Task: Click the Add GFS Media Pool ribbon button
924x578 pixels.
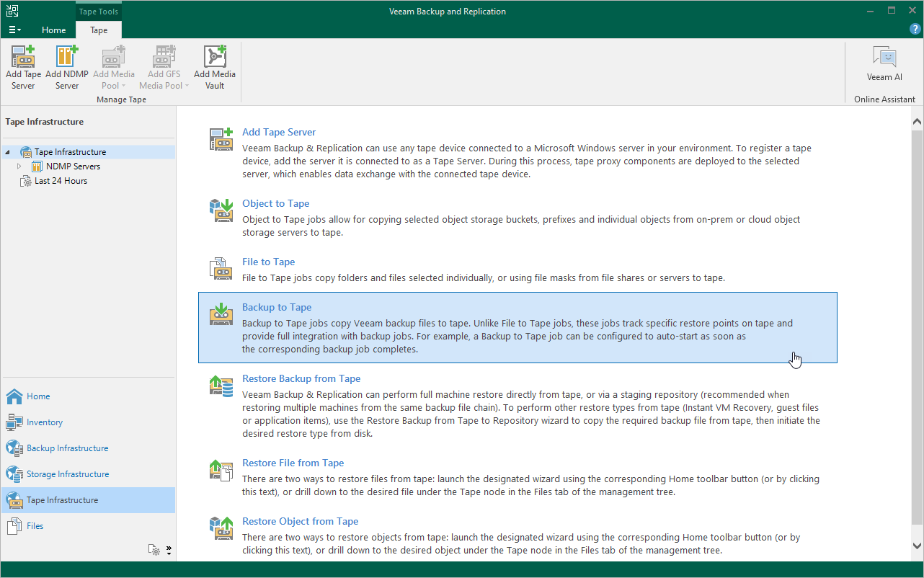Action: point(164,67)
